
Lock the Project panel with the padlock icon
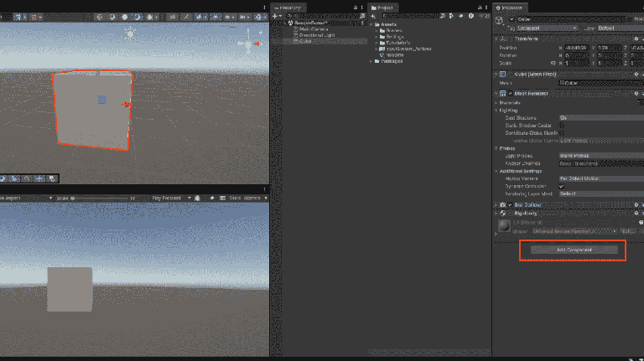(480, 8)
